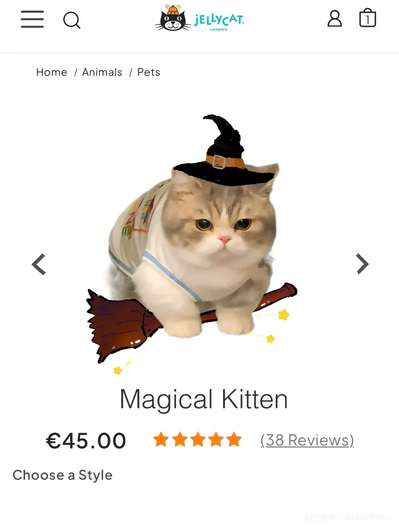The height and width of the screenshot is (532, 399).
Task: Navigate to Home breadcrumb
Action: pyautogui.click(x=52, y=72)
